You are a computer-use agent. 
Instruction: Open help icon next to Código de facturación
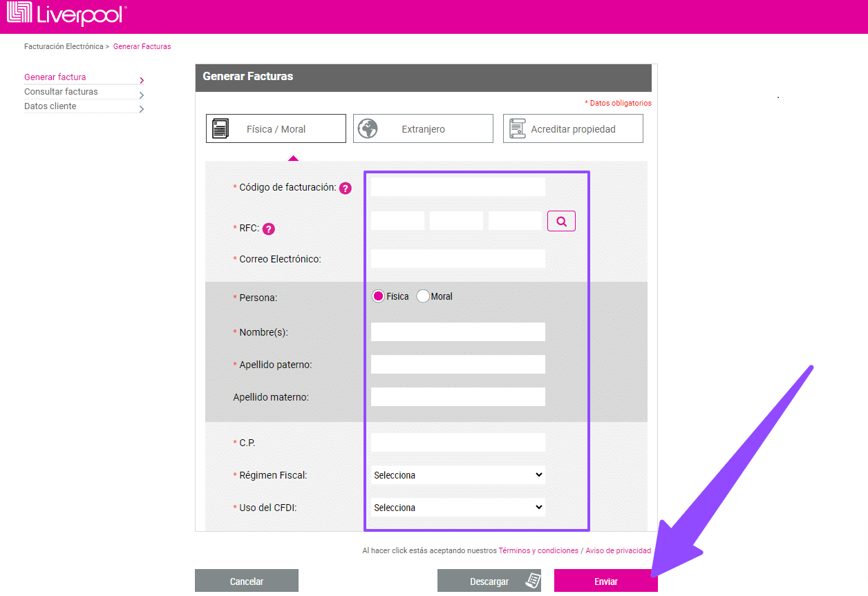point(346,188)
